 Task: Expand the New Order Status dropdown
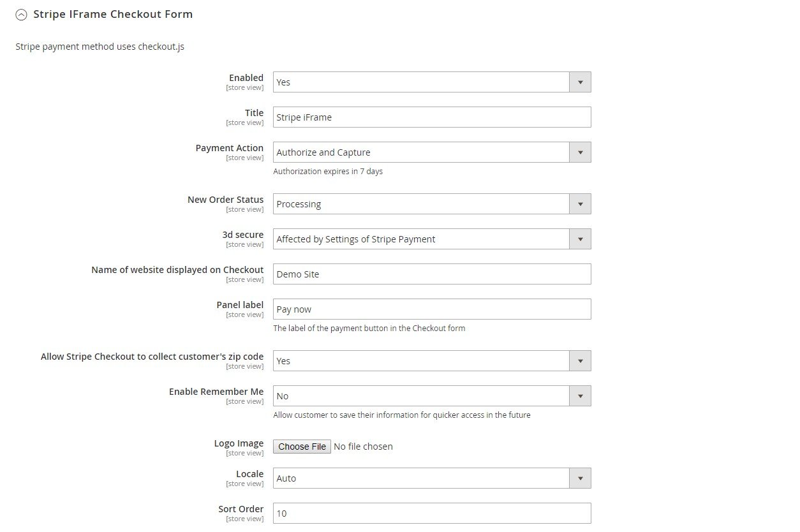(432, 204)
